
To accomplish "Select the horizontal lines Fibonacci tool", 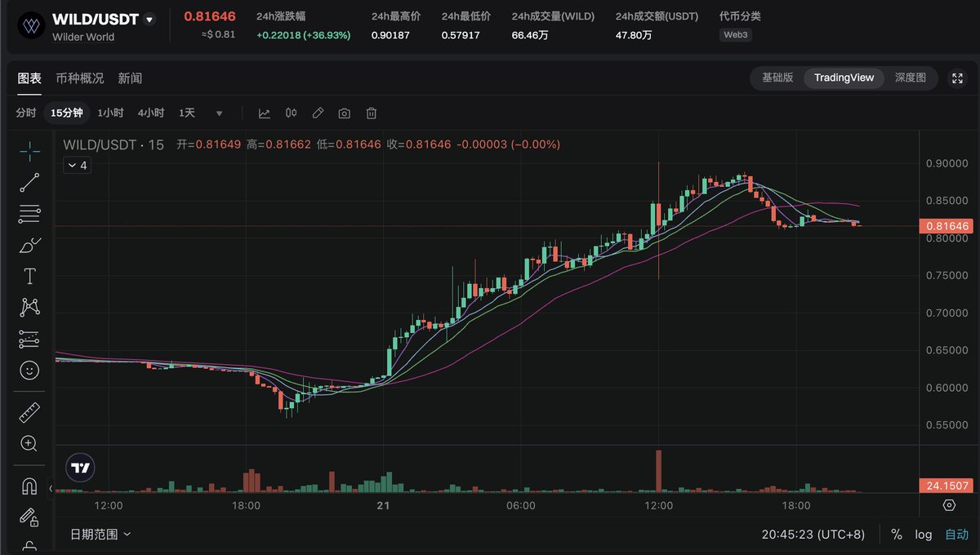I will coord(29,214).
